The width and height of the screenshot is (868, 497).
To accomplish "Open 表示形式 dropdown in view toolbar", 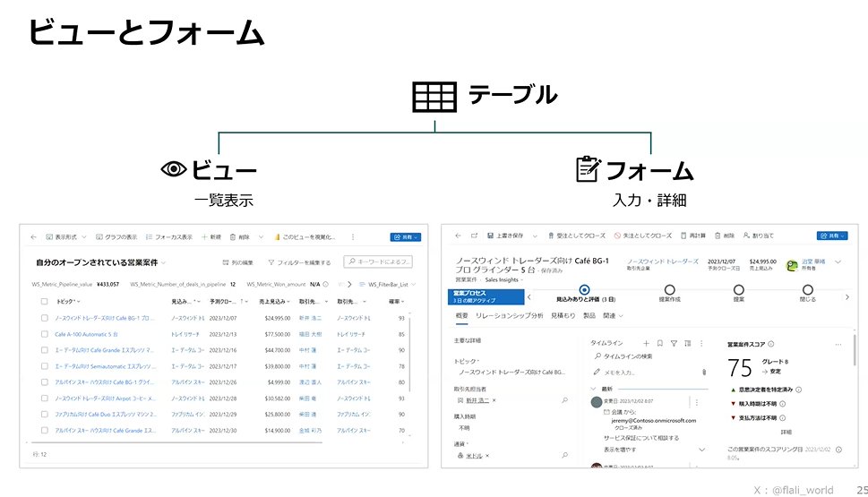I will click(66, 237).
